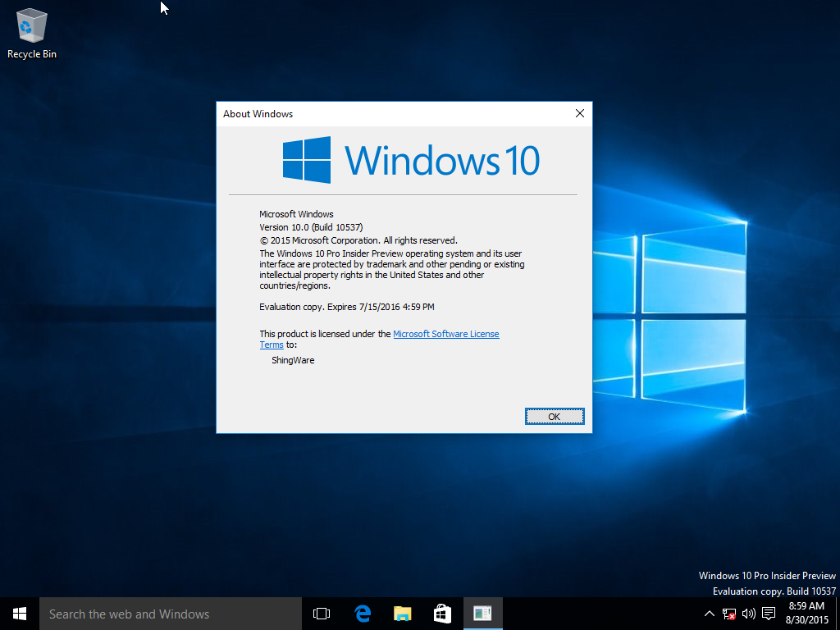
Task: Click the Windows 10 logo in the dialog
Action: [x=411, y=160]
